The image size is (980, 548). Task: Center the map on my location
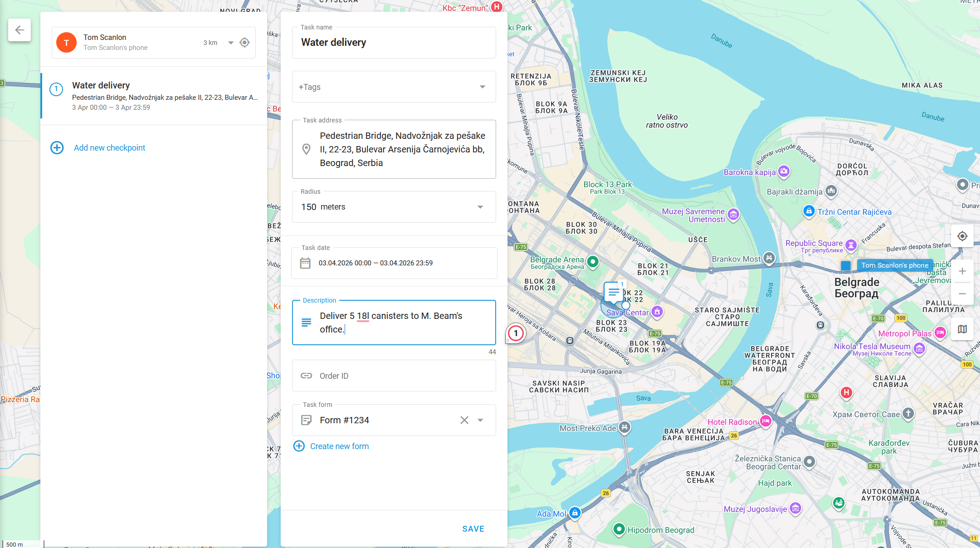962,236
